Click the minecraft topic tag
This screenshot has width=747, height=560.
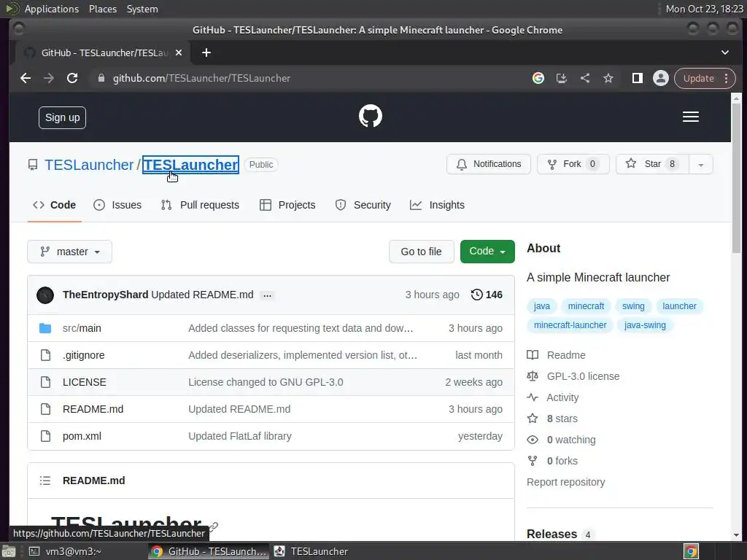[x=586, y=306]
